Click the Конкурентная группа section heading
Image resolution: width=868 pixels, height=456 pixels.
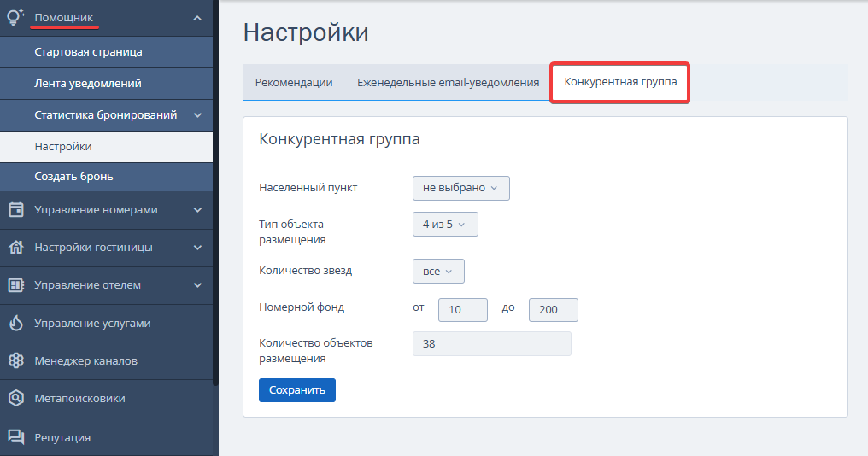[x=339, y=139]
